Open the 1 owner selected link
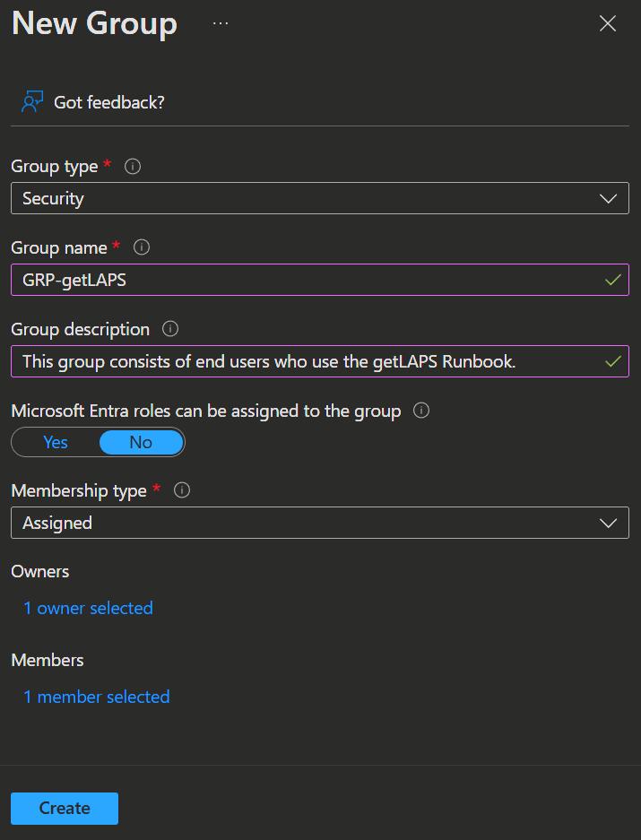The width and height of the screenshot is (641, 840). point(88,608)
